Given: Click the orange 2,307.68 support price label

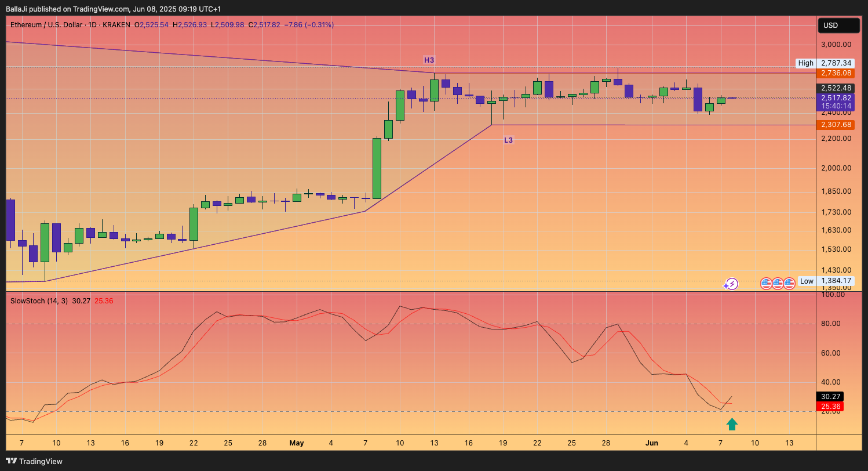Looking at the screenshot, I should tap(836, 125).
